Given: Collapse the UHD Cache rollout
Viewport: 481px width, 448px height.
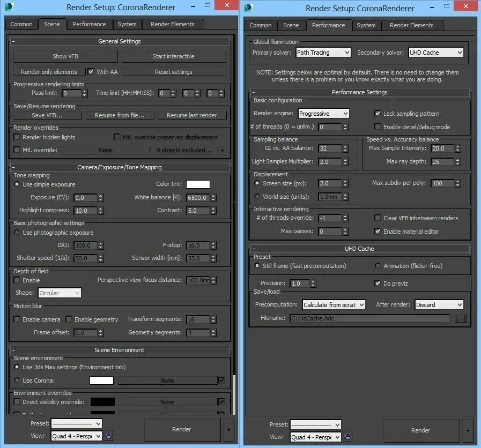Looking at the screenshot, I should pyautogui.click(x=254, y=248).
